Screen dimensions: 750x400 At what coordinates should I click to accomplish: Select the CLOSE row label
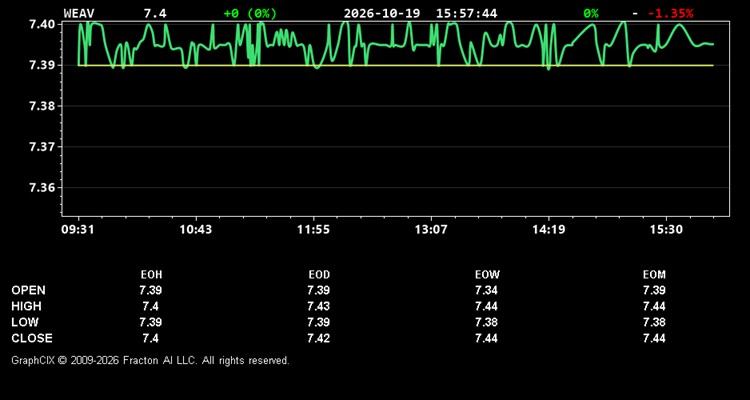(x=32, y=338)
